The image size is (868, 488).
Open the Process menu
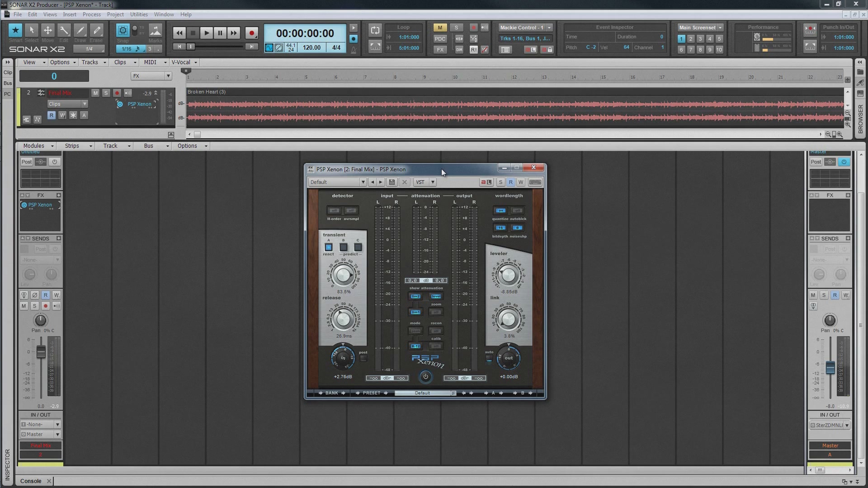(92, 14)
